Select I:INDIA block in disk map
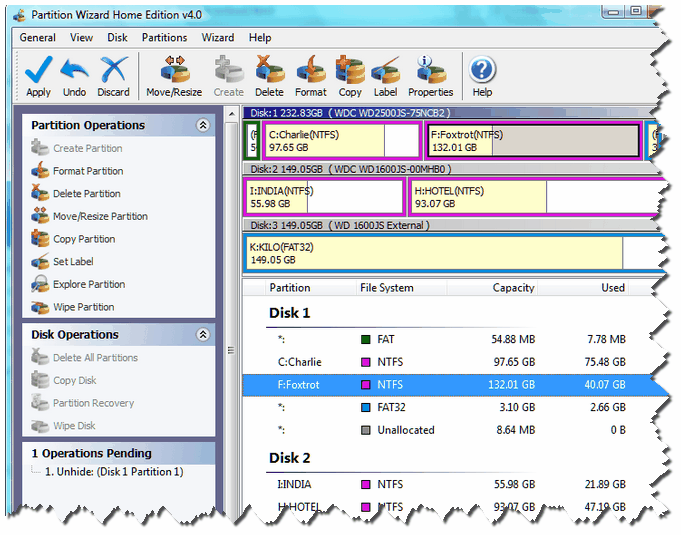Viewport: 681px width, 535px height. (x=324, y=197)
